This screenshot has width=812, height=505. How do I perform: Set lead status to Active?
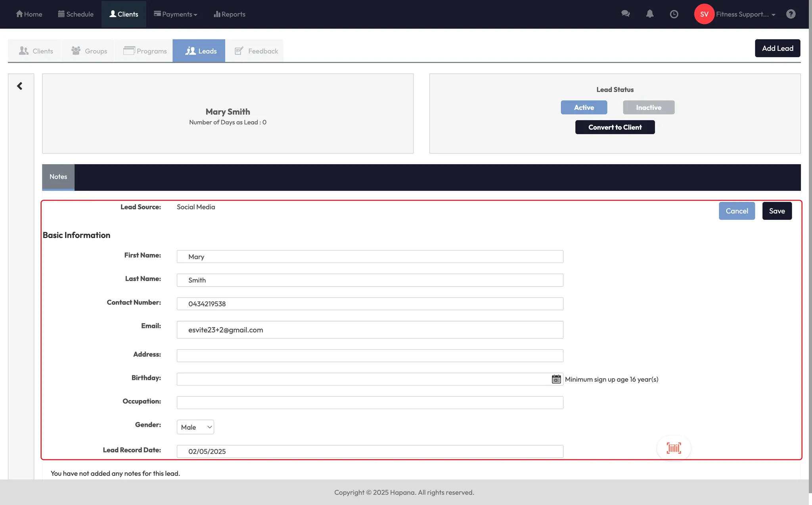point(584,108)
